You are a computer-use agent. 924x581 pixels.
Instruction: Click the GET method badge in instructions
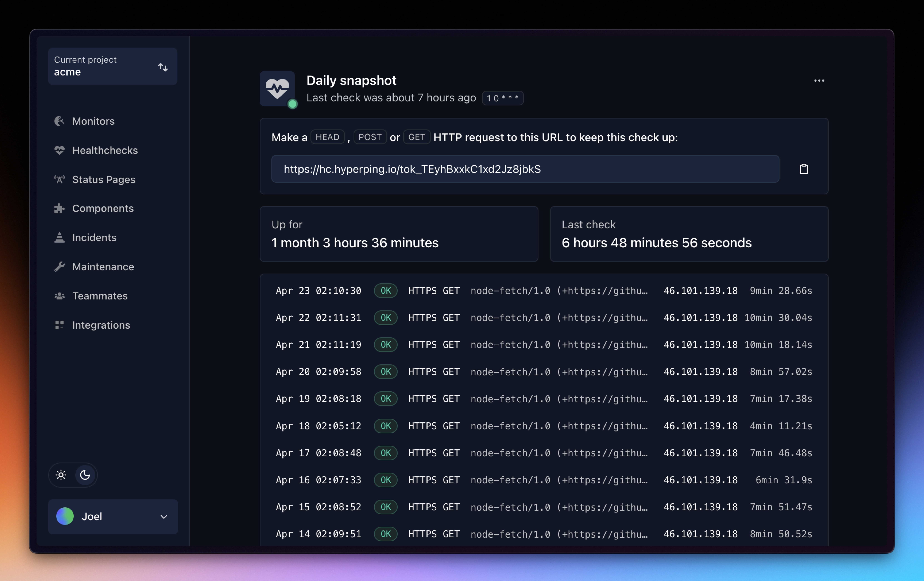[417, 137]
